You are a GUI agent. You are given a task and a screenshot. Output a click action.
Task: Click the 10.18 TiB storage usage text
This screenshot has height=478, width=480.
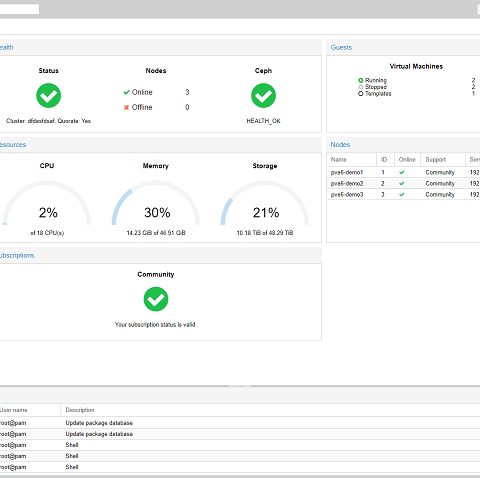265,233
